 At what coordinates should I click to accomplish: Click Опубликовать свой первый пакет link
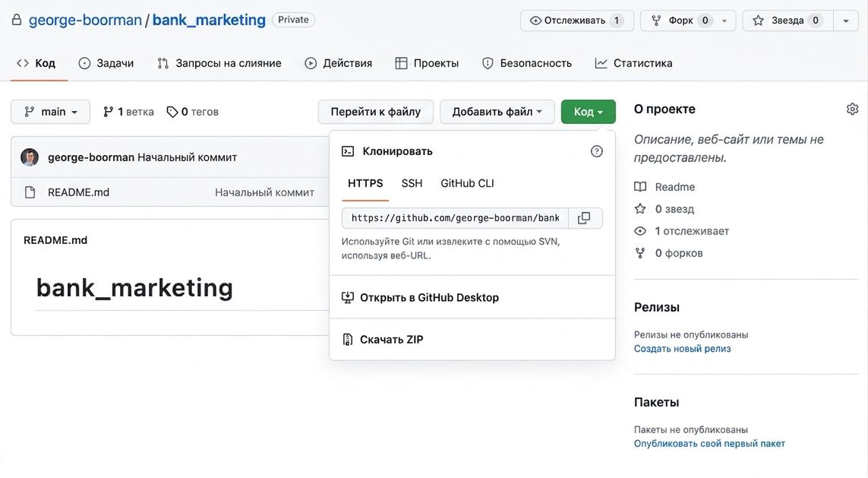click(709, 444)
